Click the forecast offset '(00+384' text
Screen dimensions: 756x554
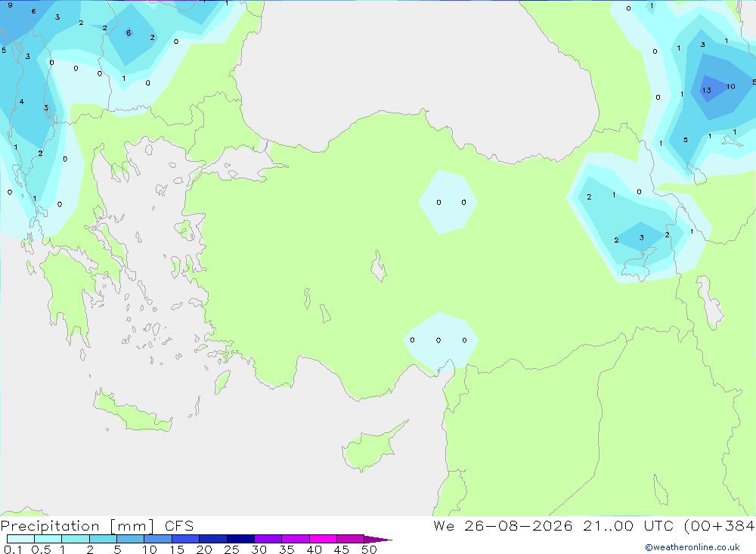click(x=719, y=526)
